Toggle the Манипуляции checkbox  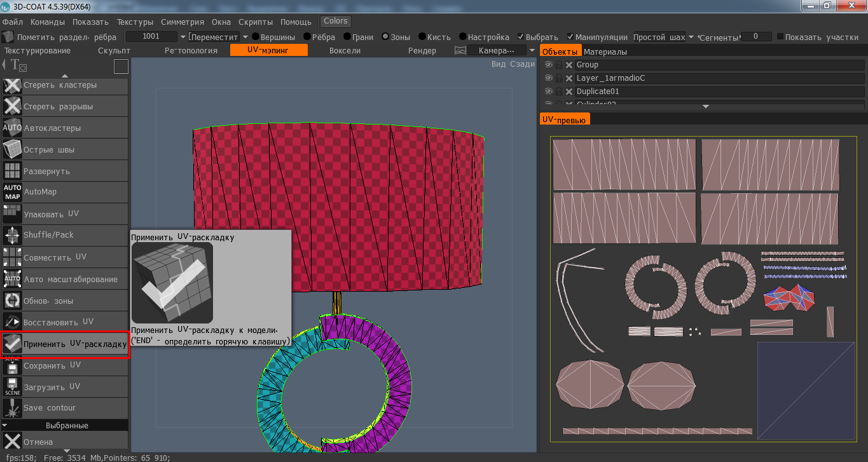(570, 37)
